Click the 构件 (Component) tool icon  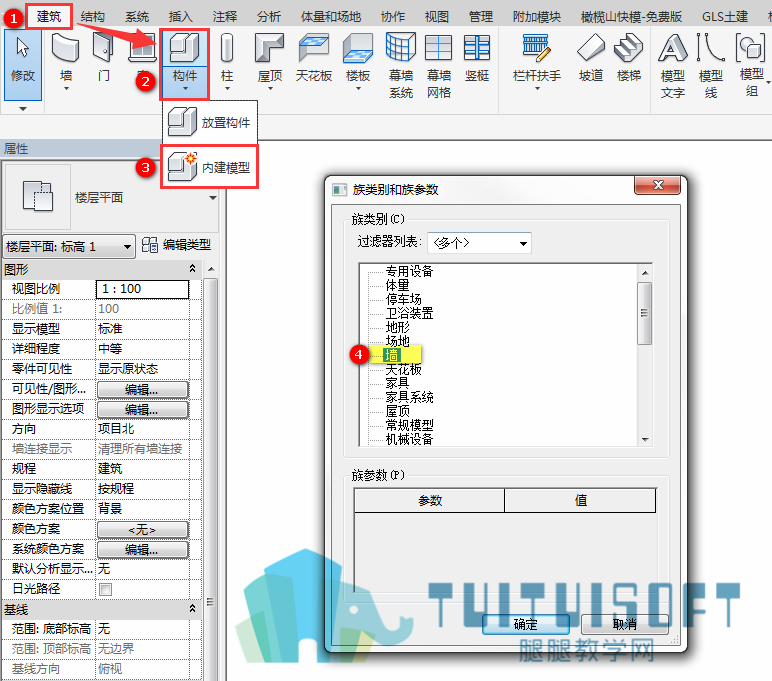click(185, 48)
